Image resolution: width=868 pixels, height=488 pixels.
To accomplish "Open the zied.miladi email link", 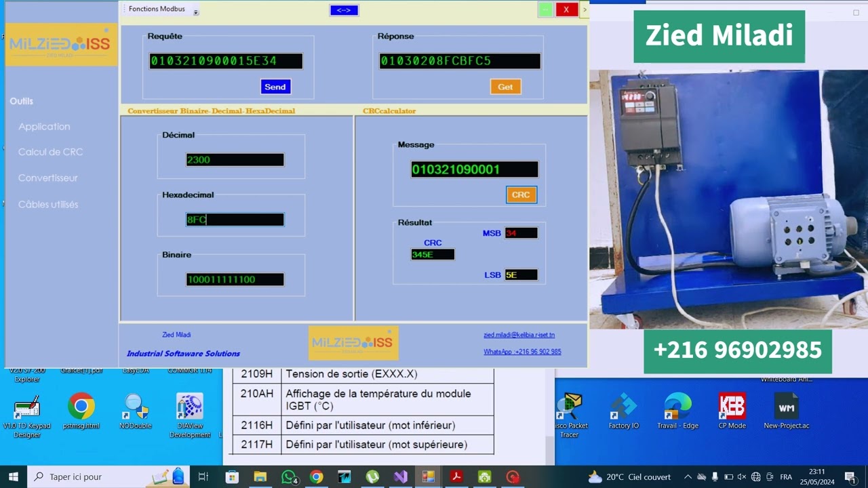I will click(x=519, y=335).
